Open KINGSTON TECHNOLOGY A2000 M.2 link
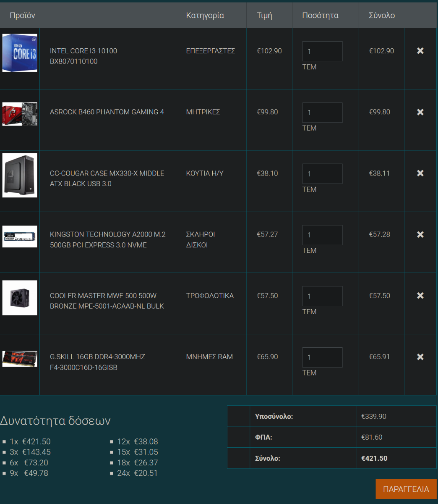The height and width of the screenshot is (504, 438). tap(108, 240)
